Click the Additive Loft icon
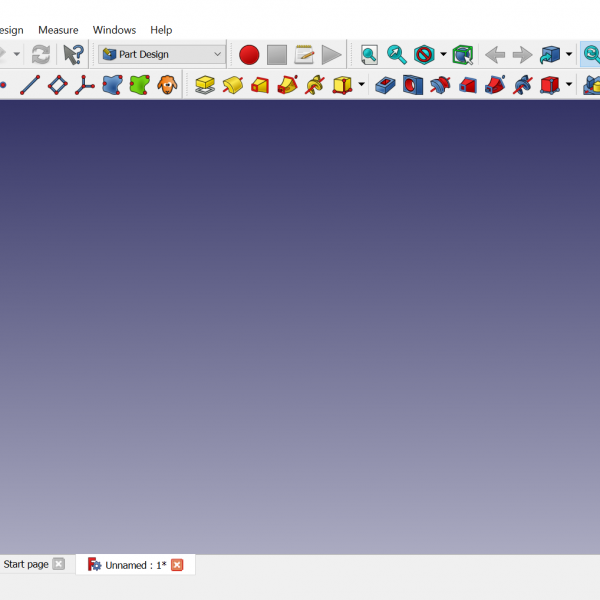 260,85
